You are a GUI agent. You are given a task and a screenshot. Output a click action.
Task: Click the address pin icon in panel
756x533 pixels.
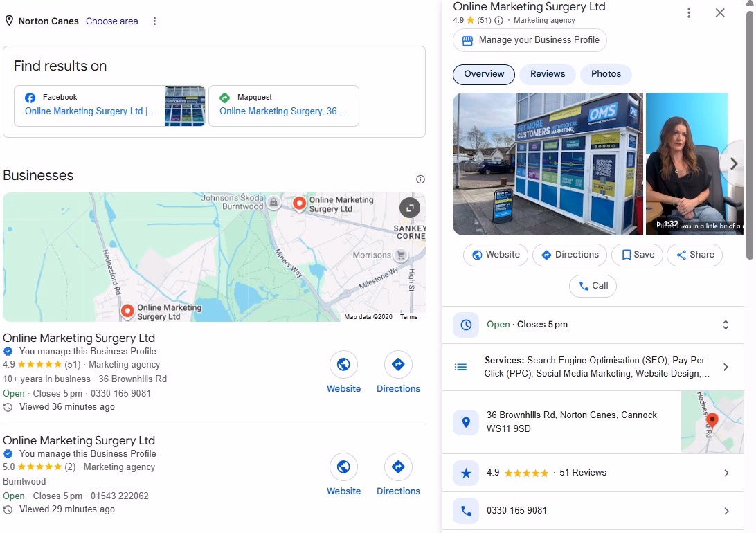pos(466,423)
